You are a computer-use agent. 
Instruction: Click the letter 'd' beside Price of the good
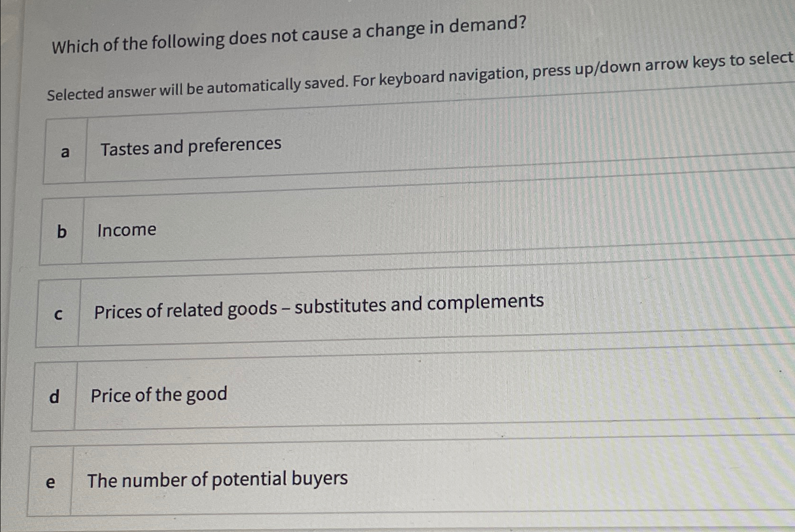[x=54, y=397]
